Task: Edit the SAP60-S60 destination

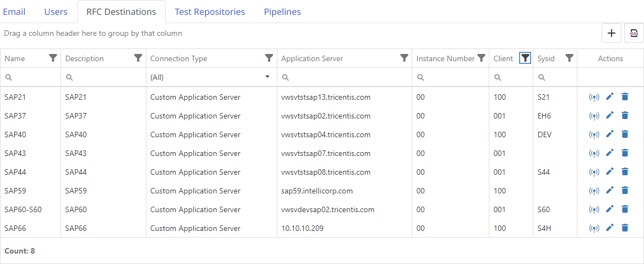Action: (610, 209)
